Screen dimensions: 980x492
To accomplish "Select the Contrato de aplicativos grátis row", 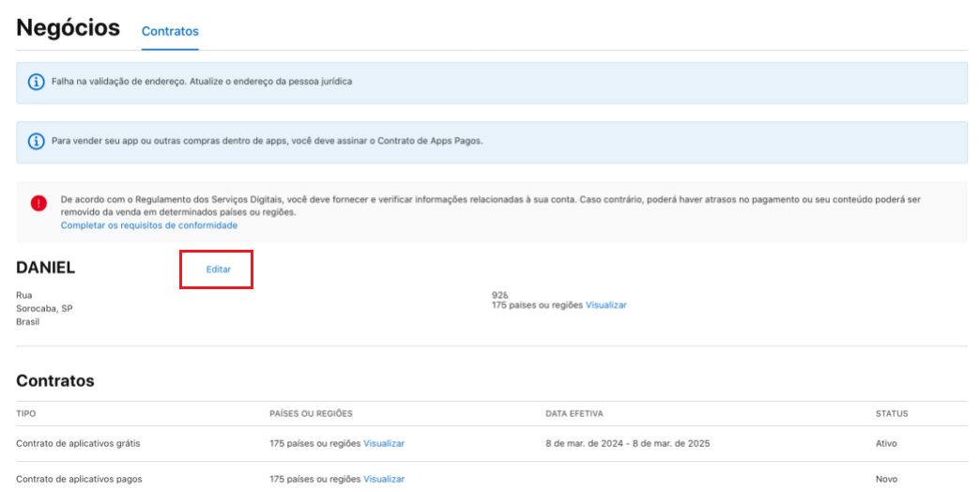I will pos(78,443).
